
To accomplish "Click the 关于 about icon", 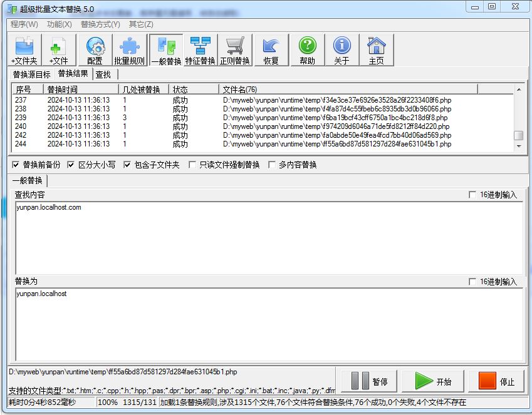I will [x=342, y=50].
